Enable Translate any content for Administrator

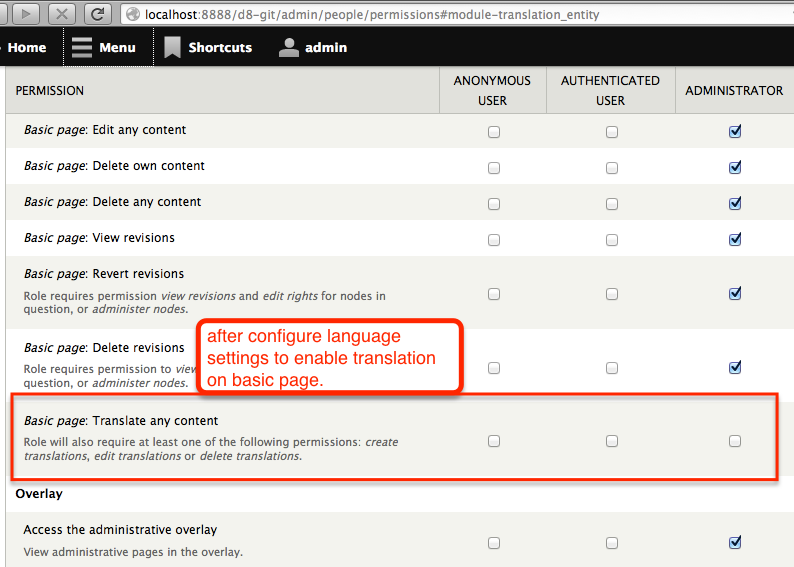pyautogui.click(x=735, y=441)
